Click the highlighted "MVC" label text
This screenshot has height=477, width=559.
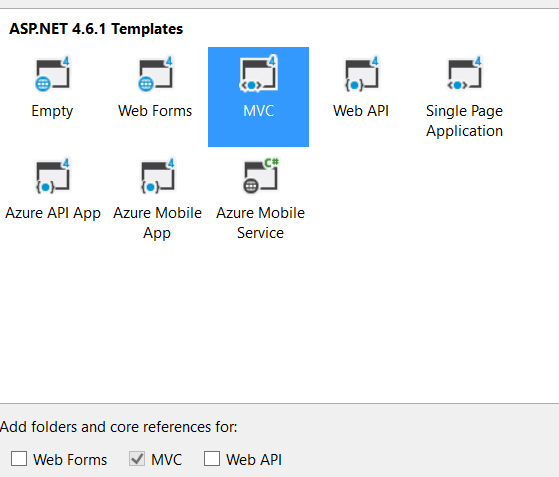click(x=259, y=111)
